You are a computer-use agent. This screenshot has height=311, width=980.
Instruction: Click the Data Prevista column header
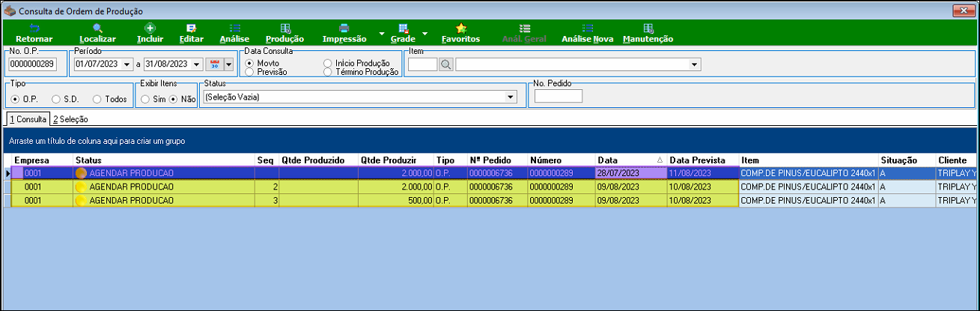tap(702, 160)
